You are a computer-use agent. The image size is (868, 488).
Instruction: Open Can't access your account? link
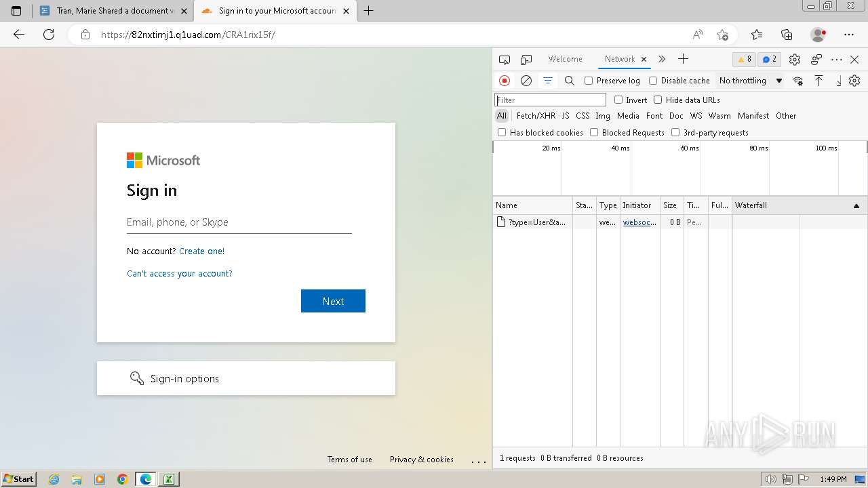(180, 273)
